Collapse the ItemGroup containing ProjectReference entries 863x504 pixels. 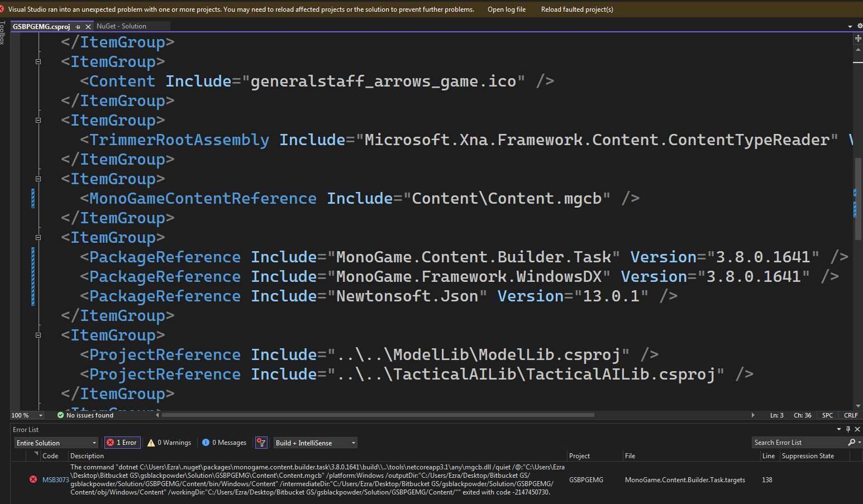pyautogui.click(x=38, y=335)
